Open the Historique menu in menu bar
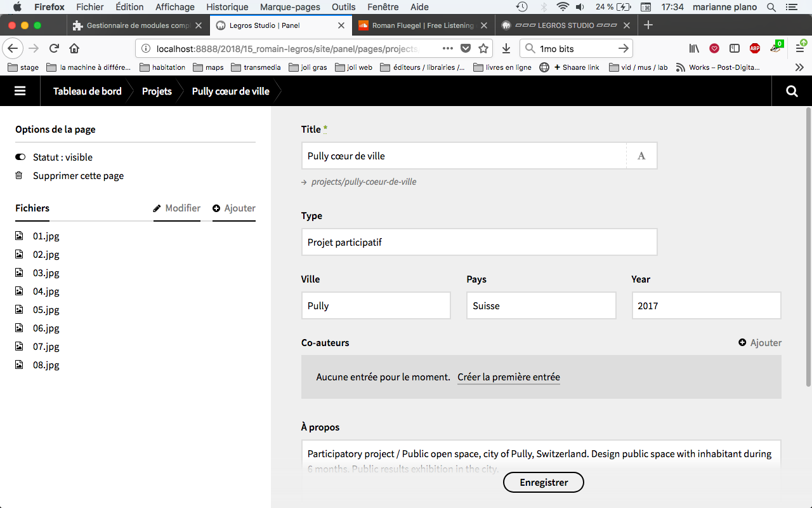This screenshot has width=812, height=508. click(x=227, y=7)
